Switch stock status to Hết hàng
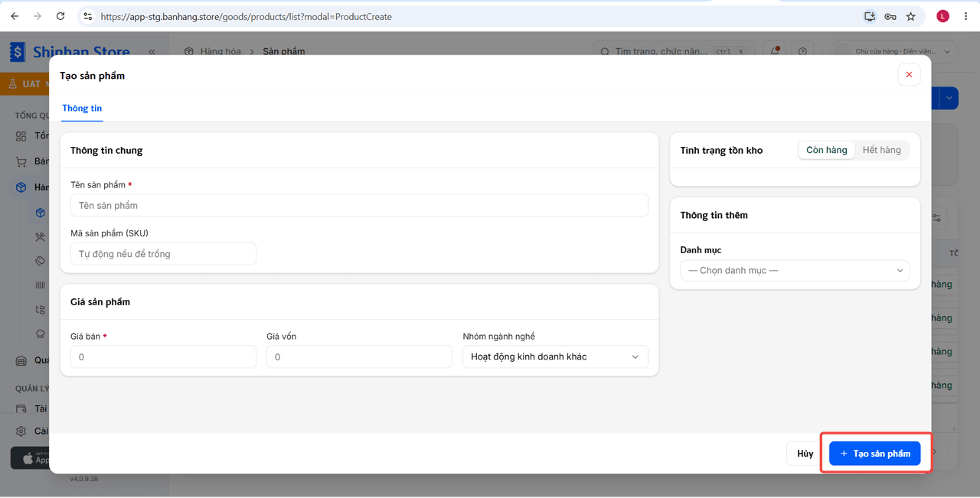Image resolution: width=980 pixels, height=498 pixels. [x=882, y=150]
